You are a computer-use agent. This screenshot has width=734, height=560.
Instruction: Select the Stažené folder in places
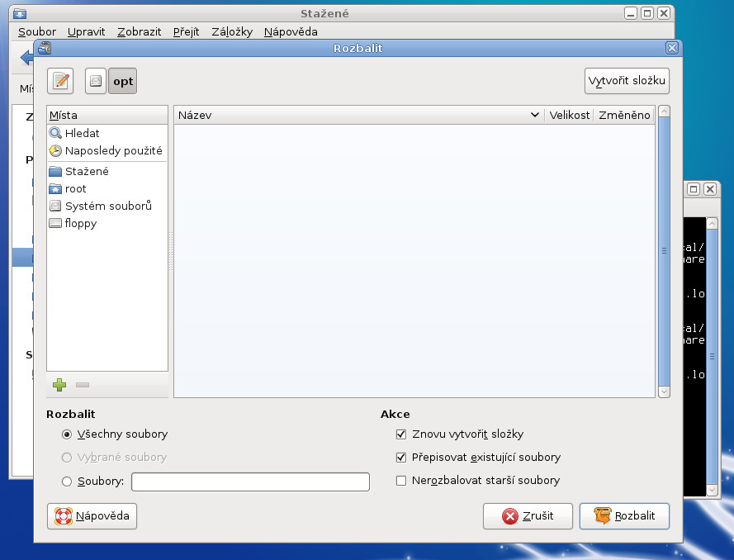pos(107,171)
